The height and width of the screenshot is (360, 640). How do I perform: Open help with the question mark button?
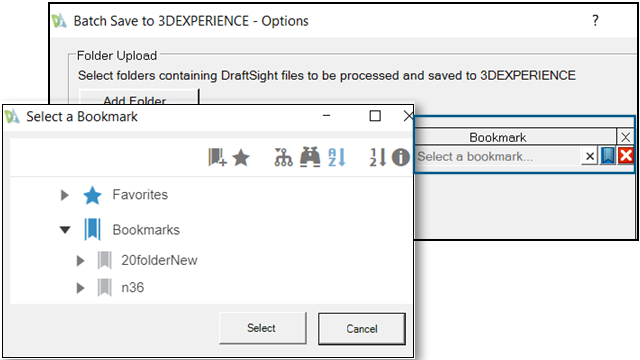tap(596, 20)
